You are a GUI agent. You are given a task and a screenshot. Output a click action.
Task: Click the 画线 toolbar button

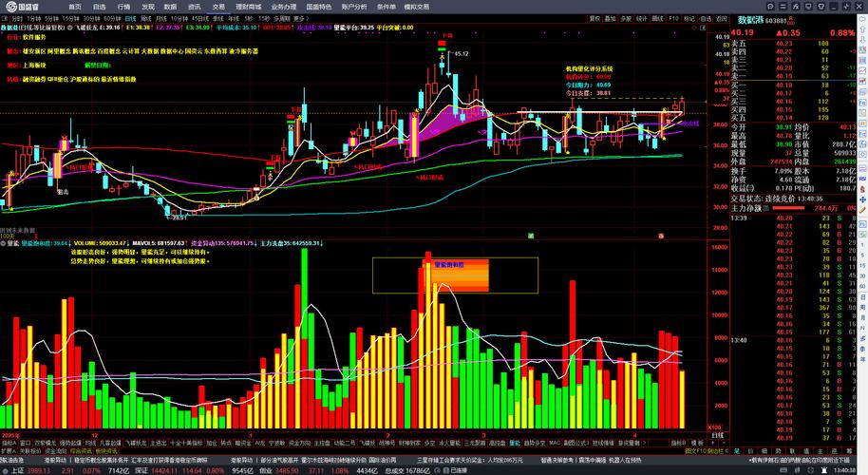pyautogui.click(x=657, y=18)
